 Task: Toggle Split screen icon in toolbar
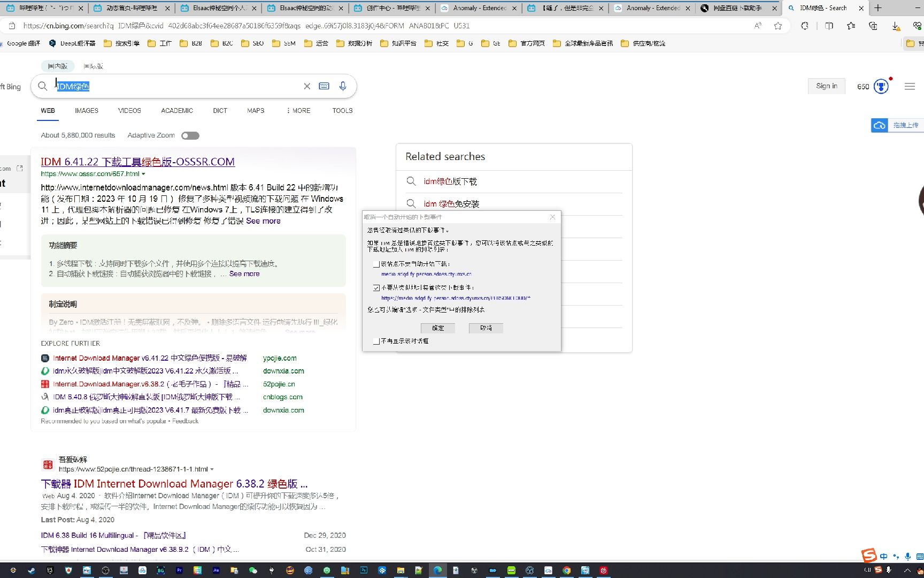(829, 26)
